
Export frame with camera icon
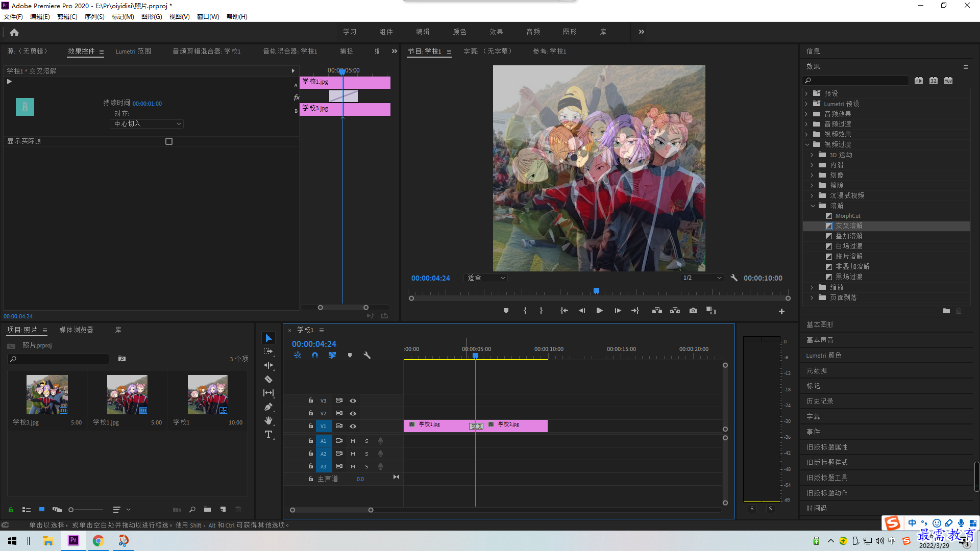point(693,311)
